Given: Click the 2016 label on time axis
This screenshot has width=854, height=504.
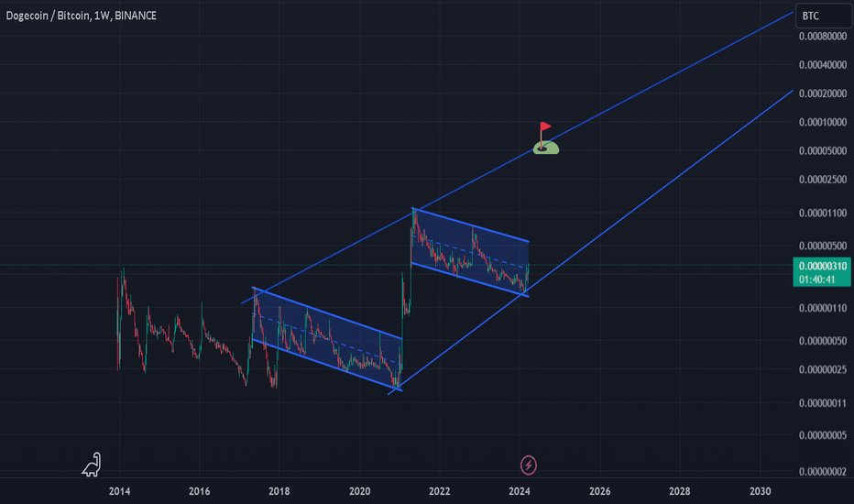Looking at the screenshot, I should pos(200,491).
